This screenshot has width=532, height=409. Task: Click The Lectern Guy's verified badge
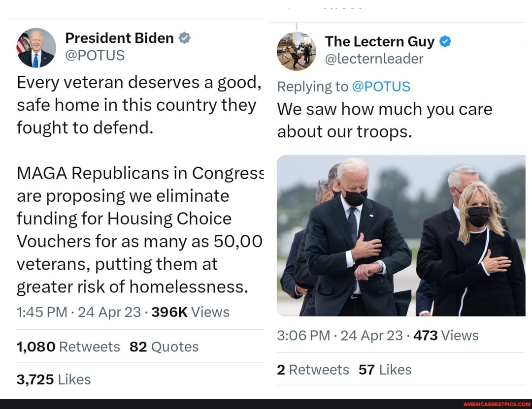coord(445,41)
